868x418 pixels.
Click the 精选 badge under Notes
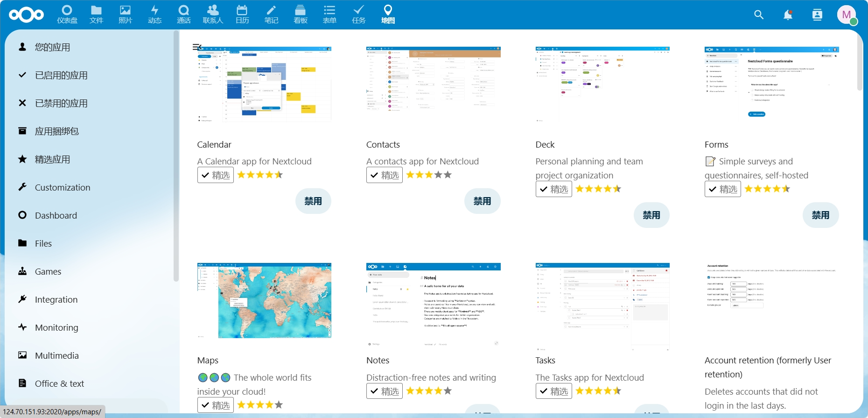pos(385,391)
